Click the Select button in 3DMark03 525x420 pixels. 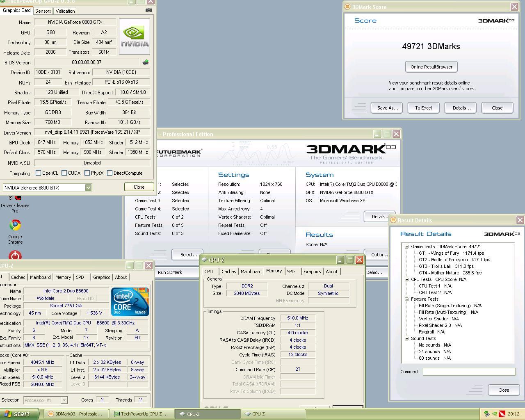(x=188, y=254)
